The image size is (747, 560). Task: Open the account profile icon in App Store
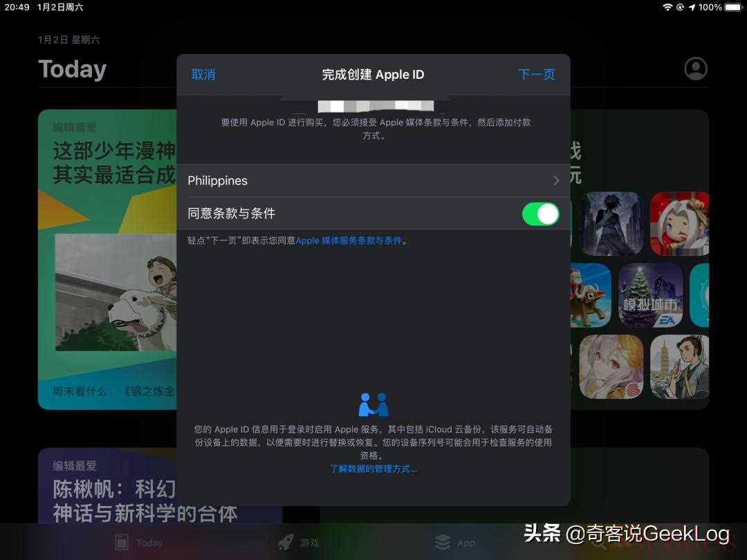click(696, 68)
